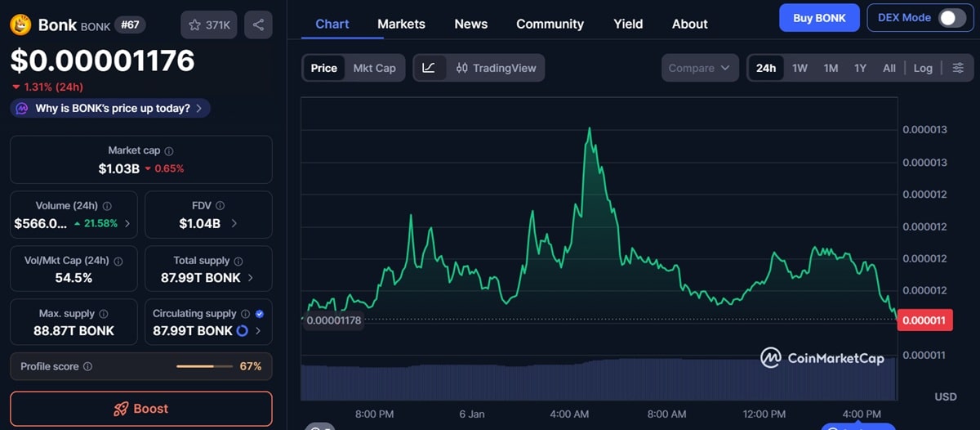
Task: Expand Circulating supply details chevron
Action: (258, 331)
